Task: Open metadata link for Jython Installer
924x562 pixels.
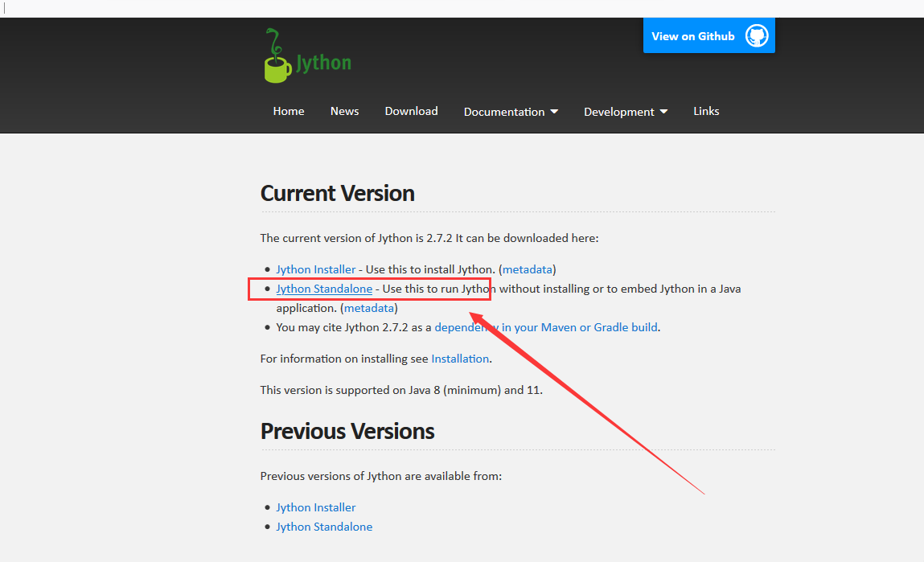Action: click(x=528, y=269)
